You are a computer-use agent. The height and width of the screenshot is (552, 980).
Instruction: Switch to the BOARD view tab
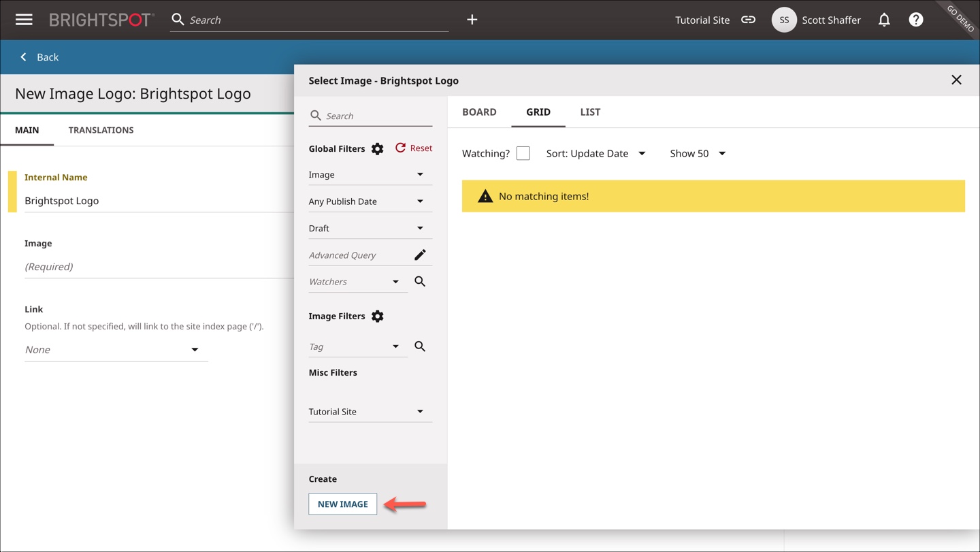pos(479,112)
